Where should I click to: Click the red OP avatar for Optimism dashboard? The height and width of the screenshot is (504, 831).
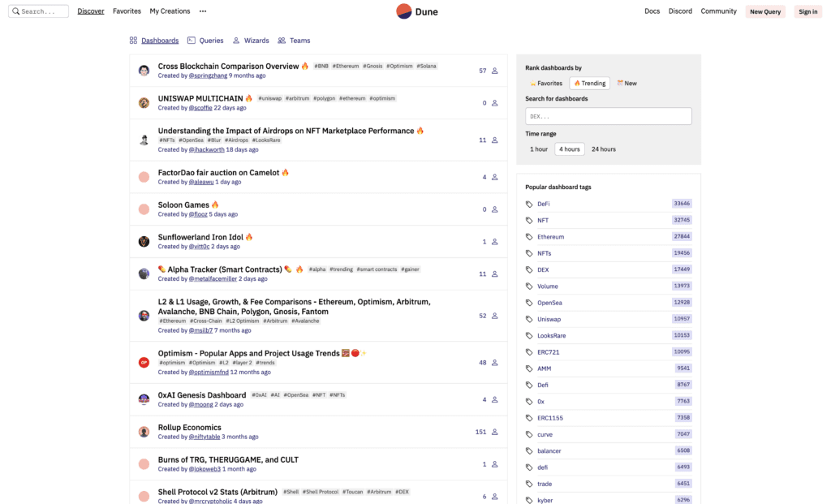(144, 363)
